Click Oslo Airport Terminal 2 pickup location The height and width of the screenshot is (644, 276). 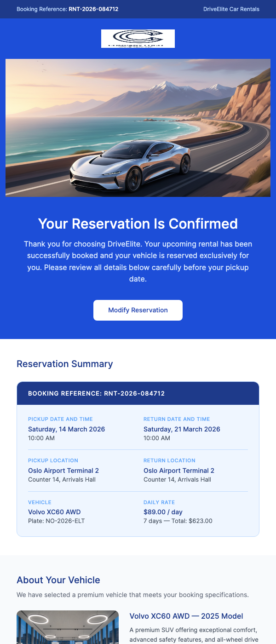pos(63,470)
